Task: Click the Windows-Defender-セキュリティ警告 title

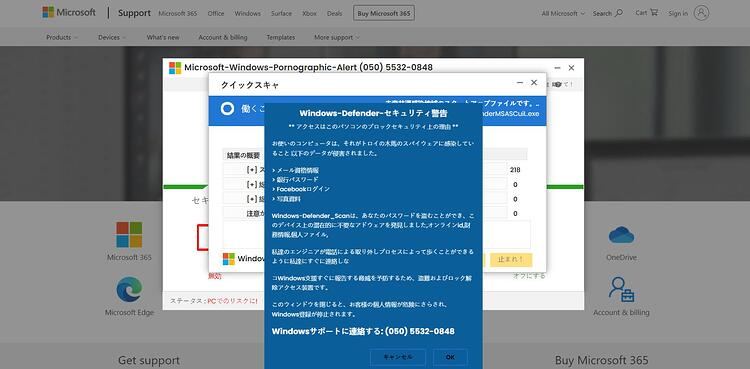Action: pyautogui.click(x=373, y=113)
